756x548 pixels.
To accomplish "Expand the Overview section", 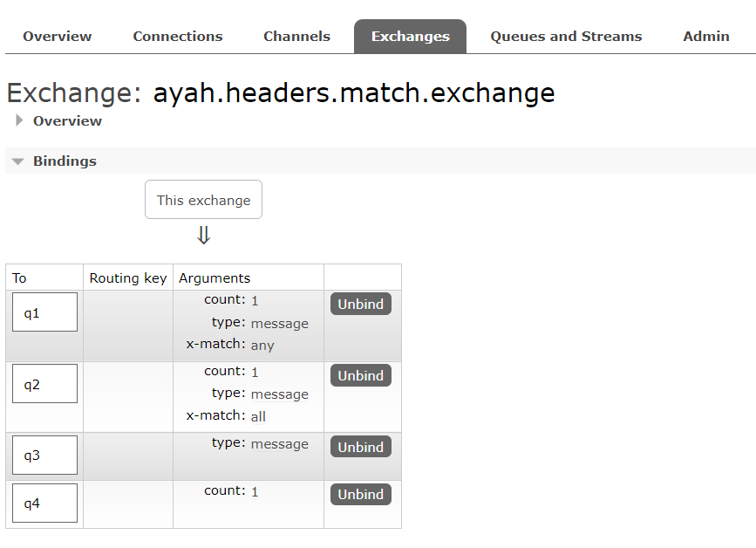I will point(67,120).
